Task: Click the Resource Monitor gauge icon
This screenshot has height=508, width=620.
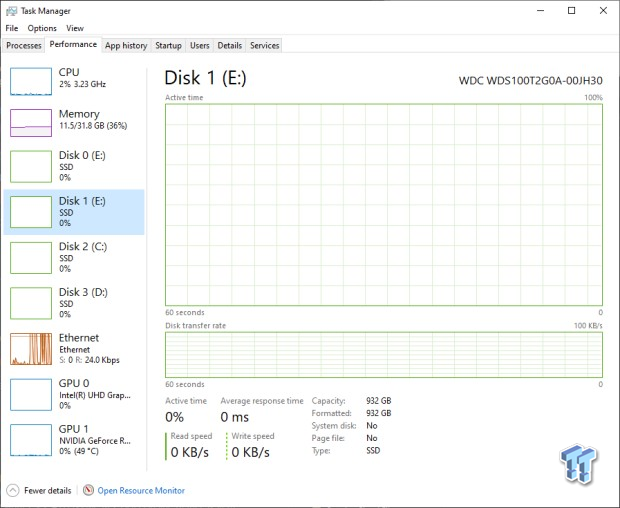Action: point(89,490)
